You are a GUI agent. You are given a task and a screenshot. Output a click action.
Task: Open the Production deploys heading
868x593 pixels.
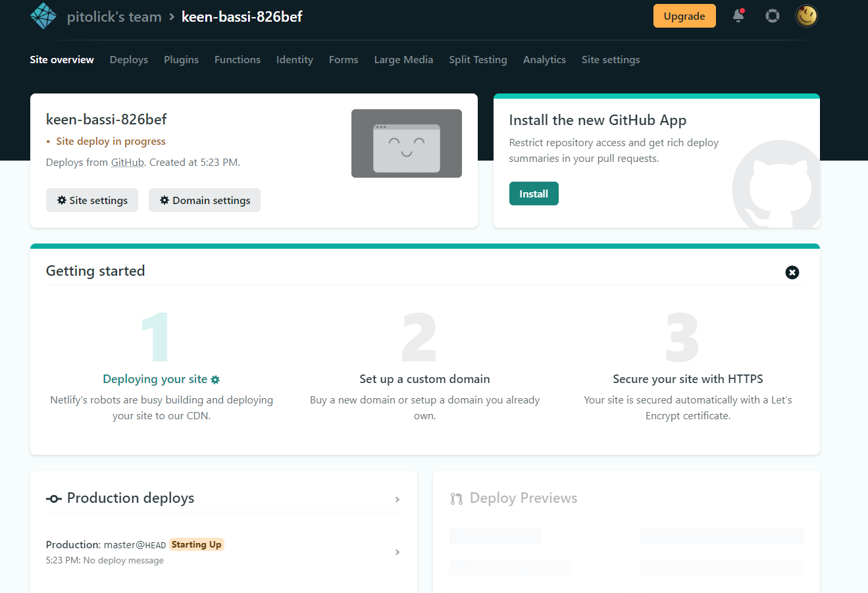tap(131, 498)
